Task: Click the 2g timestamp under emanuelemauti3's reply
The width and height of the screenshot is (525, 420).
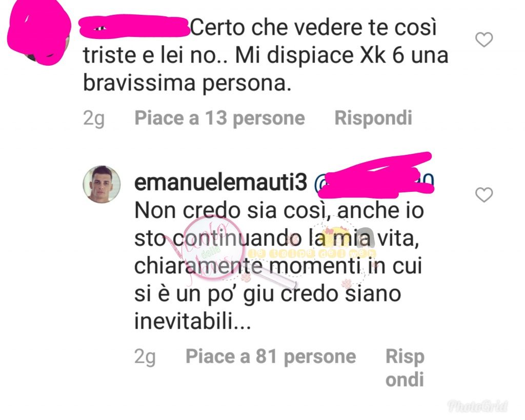Action: point(145,357)
